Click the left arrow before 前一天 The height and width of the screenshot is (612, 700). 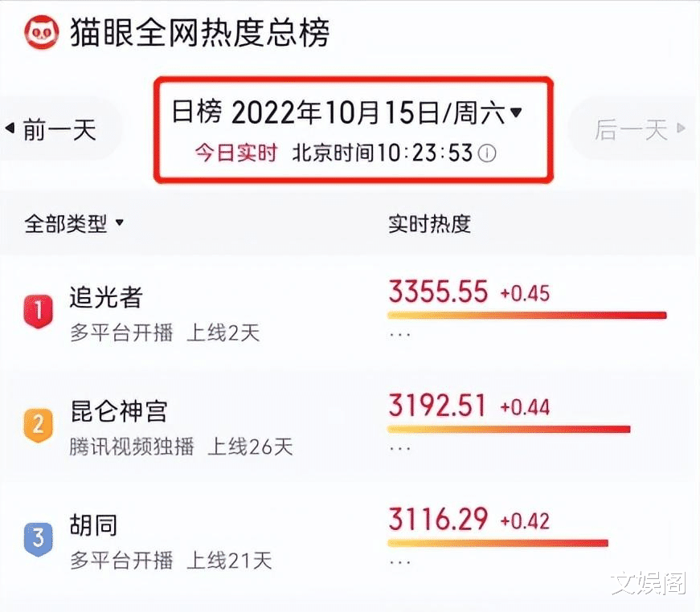pyautogui.click(x=10, y=129)
